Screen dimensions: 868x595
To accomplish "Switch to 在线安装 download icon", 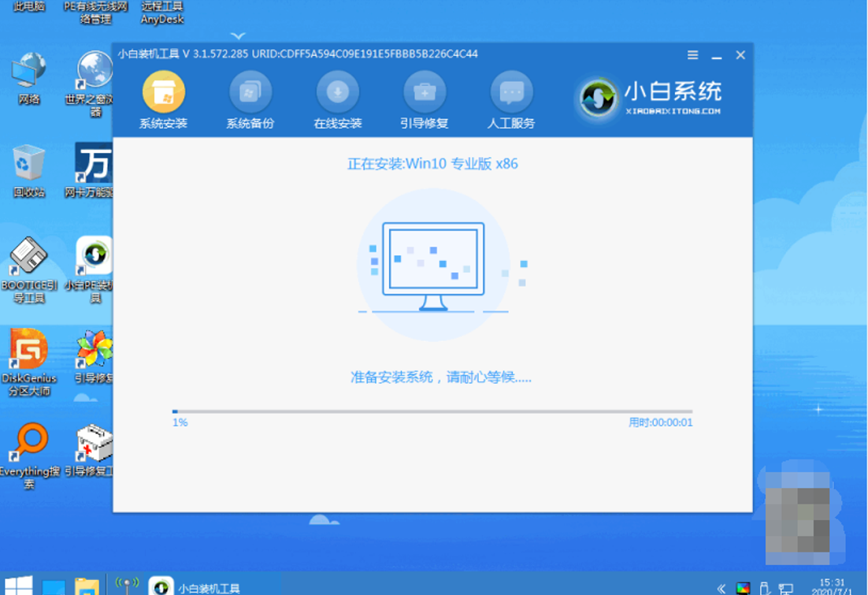I will tap(338, 92).
